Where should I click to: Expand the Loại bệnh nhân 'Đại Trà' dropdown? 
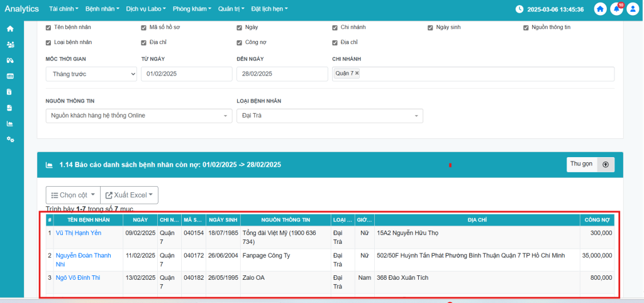(330, 116)
